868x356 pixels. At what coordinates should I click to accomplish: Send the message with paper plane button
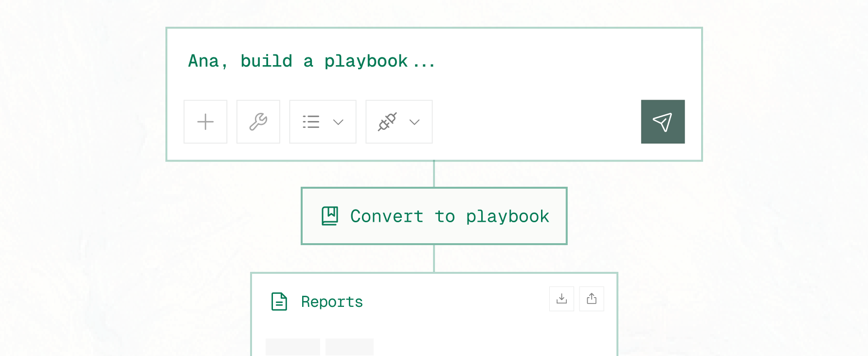pos(663,122)
